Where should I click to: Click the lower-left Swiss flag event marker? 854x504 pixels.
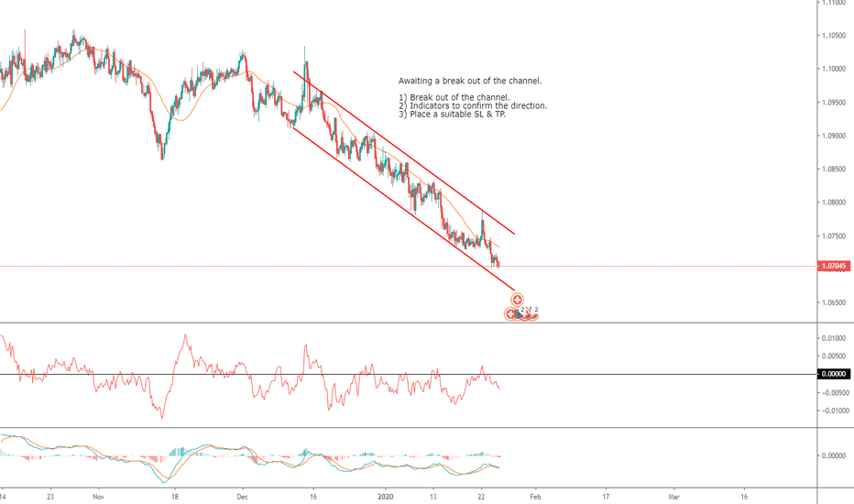pyautogui.click(x=510, y=313)
